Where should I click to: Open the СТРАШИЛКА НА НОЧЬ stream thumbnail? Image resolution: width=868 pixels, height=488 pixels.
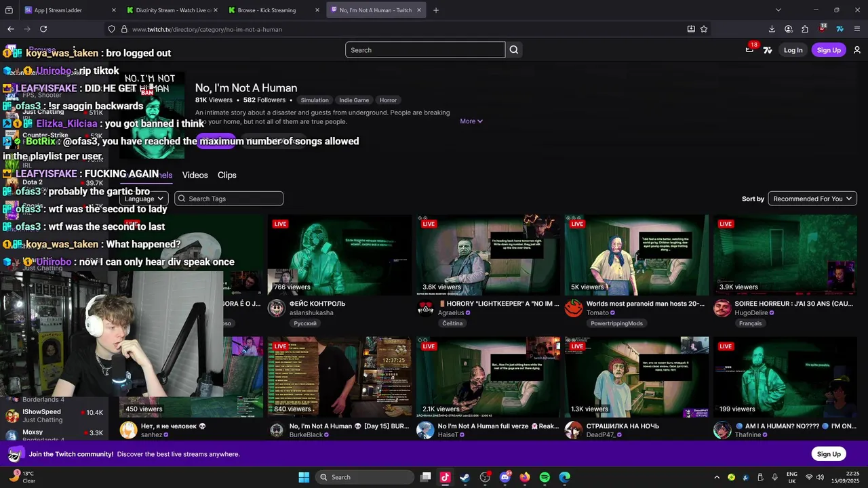637,377
